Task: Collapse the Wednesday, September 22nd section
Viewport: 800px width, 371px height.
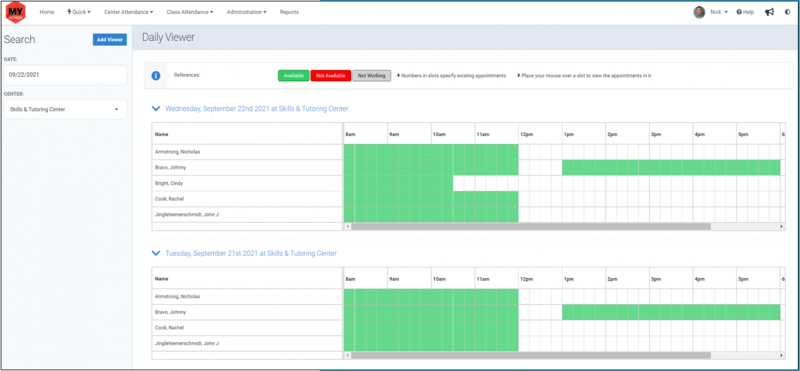Action: 156,109
